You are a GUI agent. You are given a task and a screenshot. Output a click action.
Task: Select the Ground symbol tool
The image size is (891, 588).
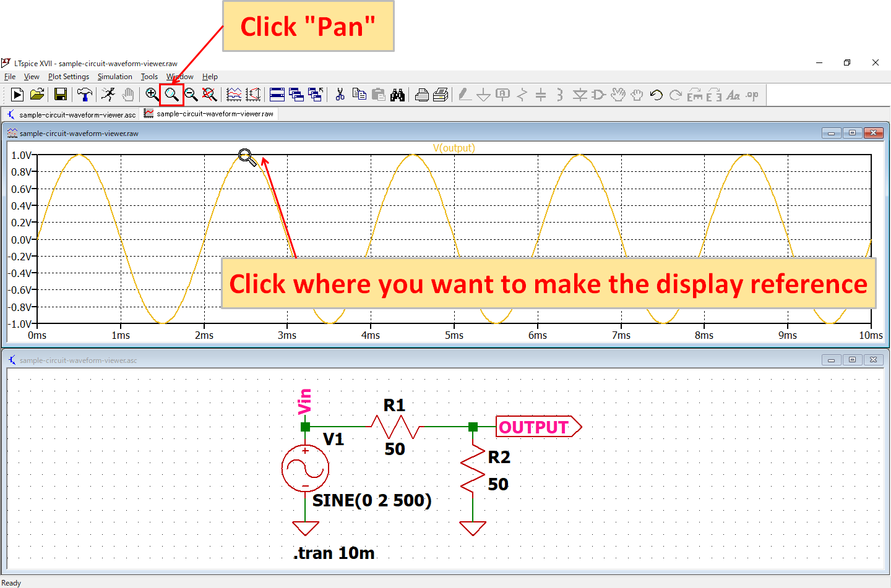pos(483,95)
